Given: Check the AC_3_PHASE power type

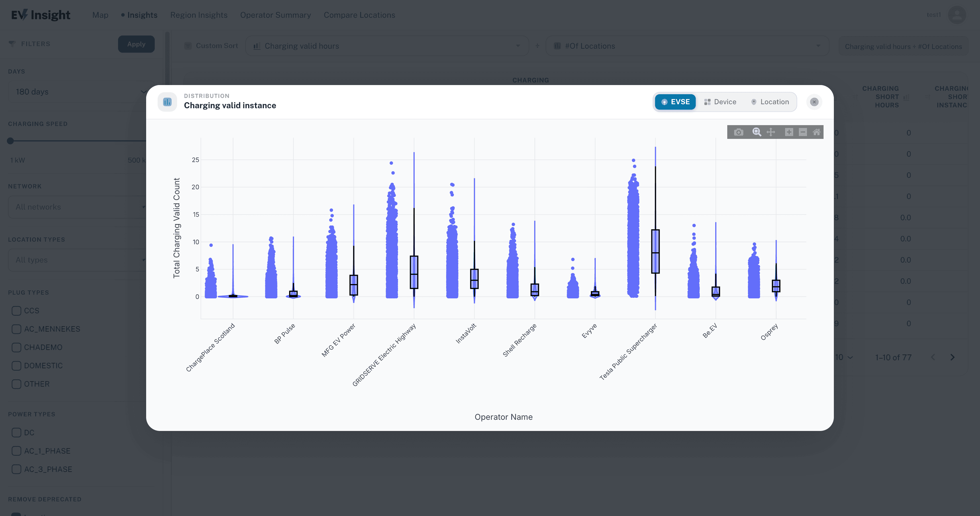Looking at the screenshot, I should (16, 469).
